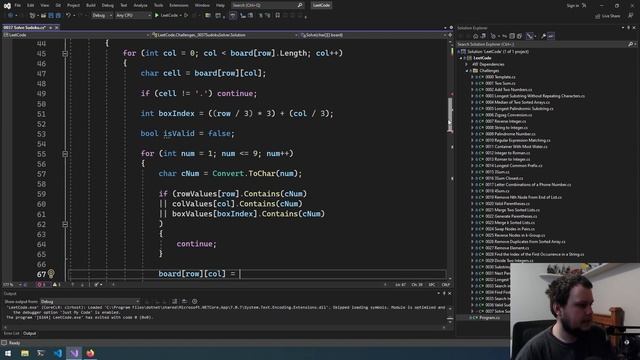
Task: Open the editor zoom percentage dropdown
Action: coord(11,284)
